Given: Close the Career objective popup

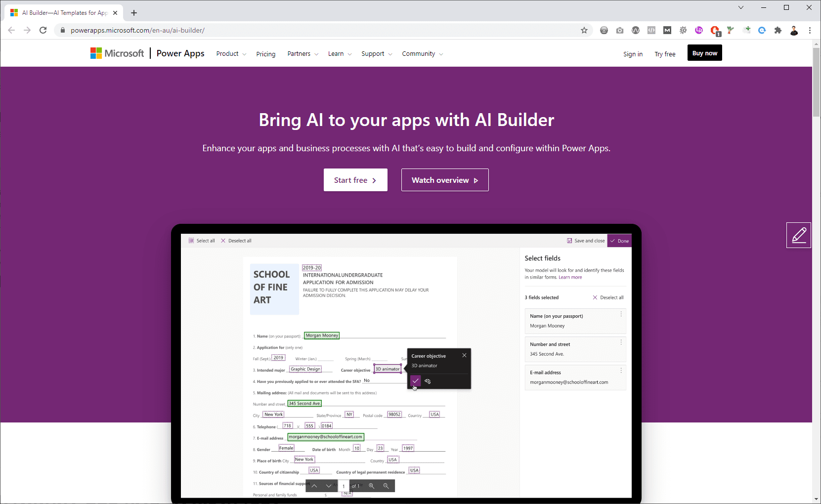Looking at the screenshot, I should (x=464, y=355).
